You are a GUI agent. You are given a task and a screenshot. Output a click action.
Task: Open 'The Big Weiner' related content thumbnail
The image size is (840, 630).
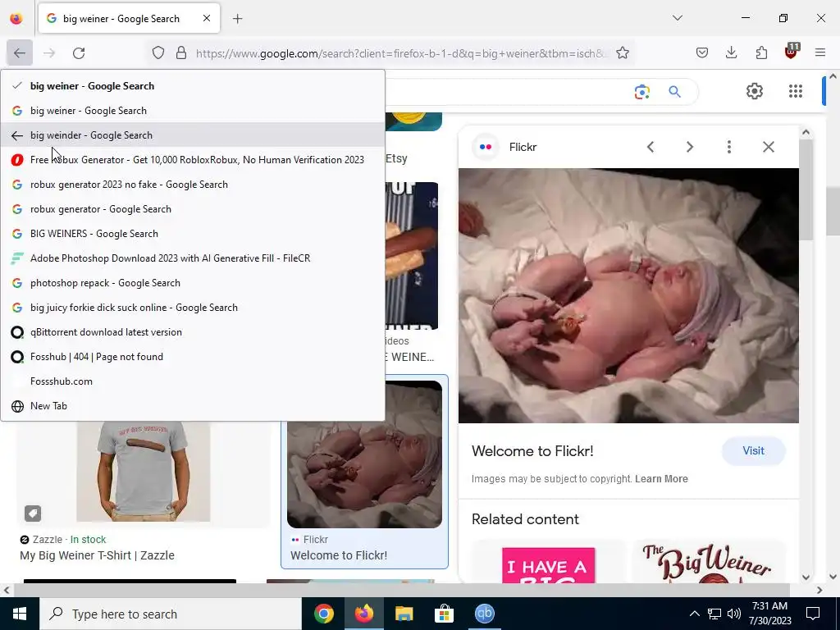709,563
